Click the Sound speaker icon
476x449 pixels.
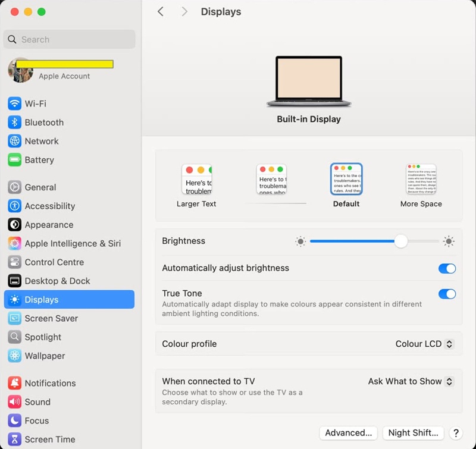pyautogui.click(x=14, y=402)
